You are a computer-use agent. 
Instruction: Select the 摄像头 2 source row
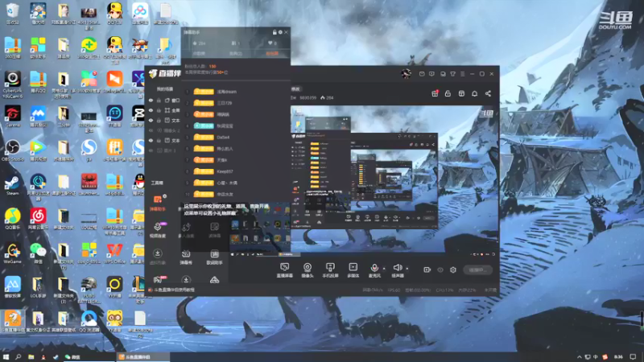163,130
